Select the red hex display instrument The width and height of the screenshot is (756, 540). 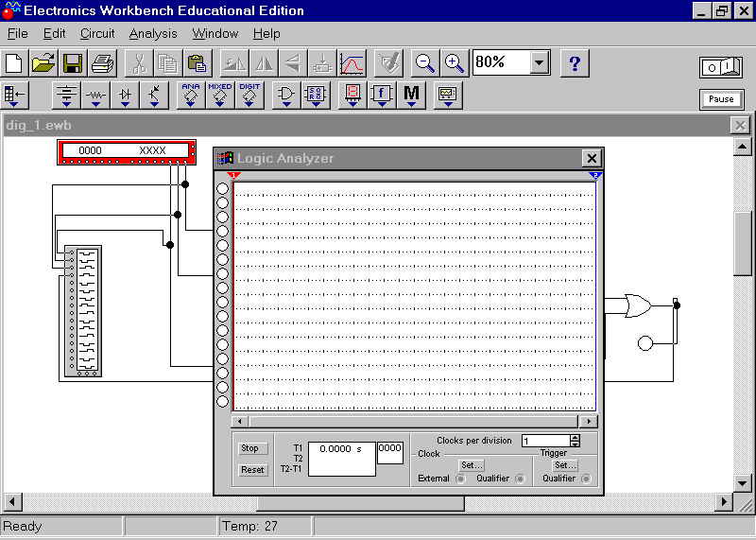click(x=127, y=152)
